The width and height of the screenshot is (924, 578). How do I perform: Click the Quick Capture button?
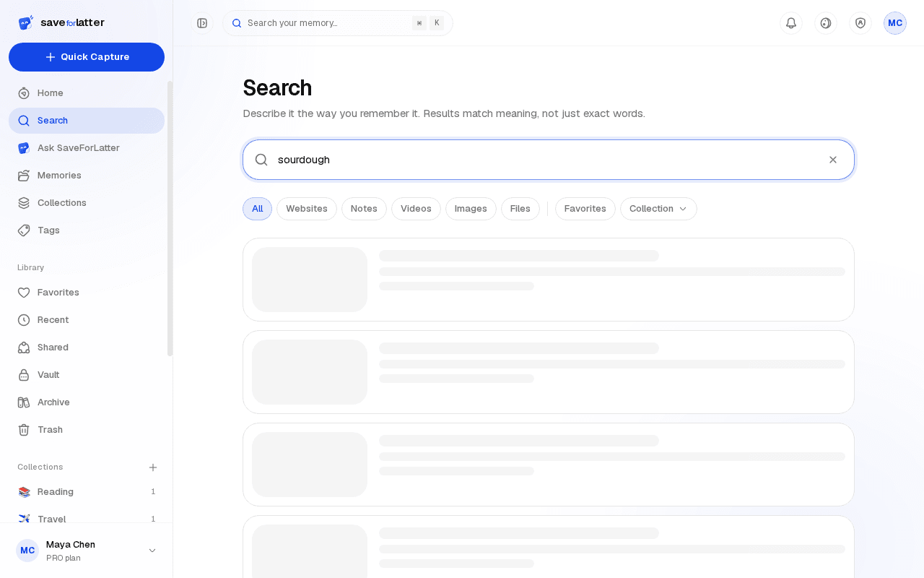87,57
